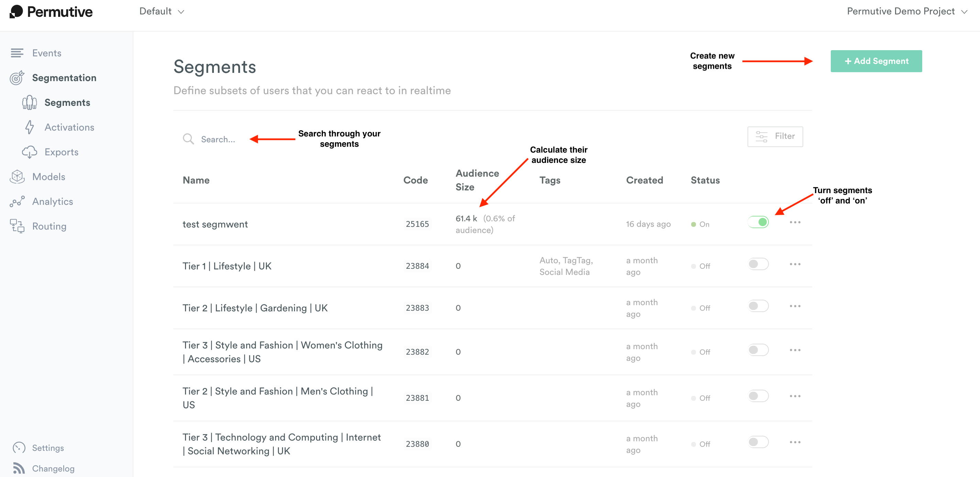Viewport: 980px width, 477px height.
Task: Click the Changelog feed icon
Action: pyautogui.click(x=19, y=468)
